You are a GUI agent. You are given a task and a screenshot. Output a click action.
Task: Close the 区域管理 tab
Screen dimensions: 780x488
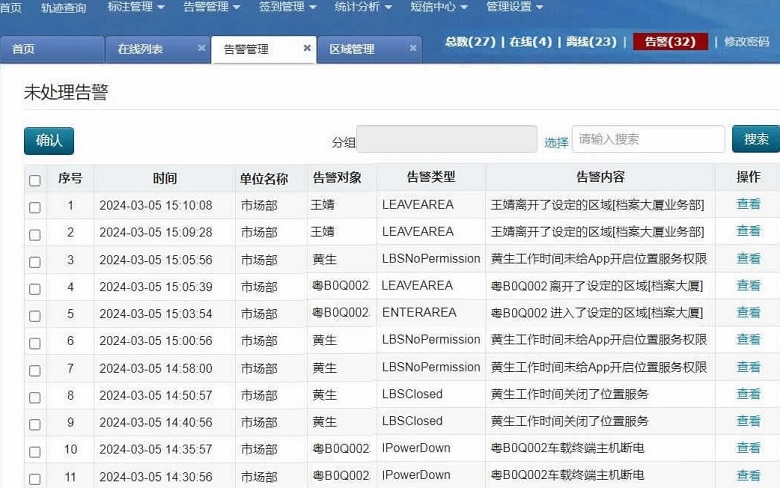point(413,48)
